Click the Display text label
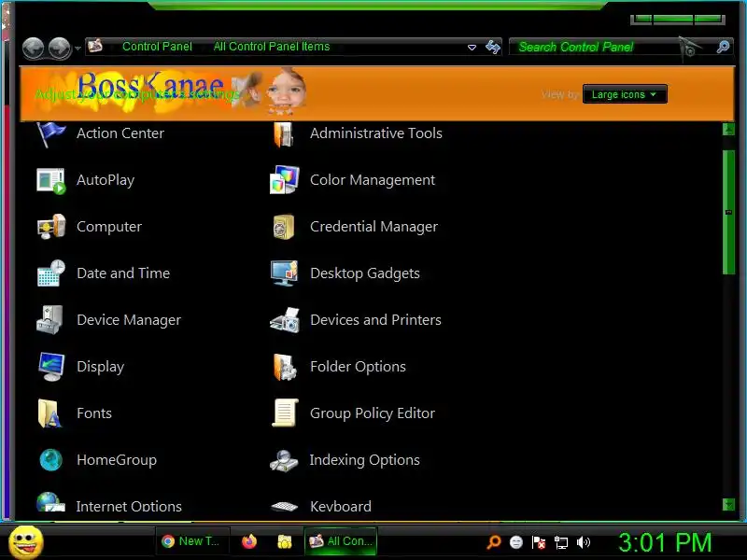The height and width of the screenshot is (560, 747). pyautogui.click(x=101, y=367)
